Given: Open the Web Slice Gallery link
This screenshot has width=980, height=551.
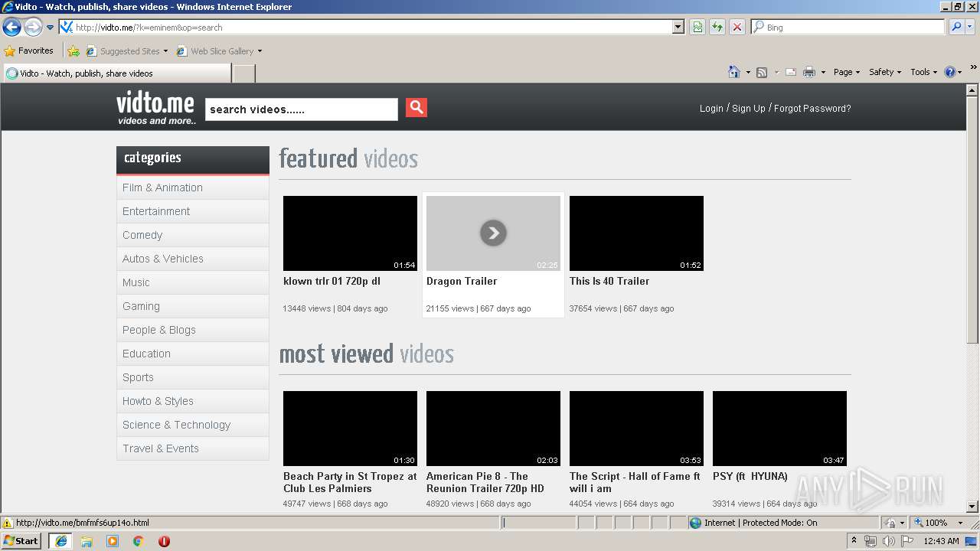Looking at the screenshot, I should [220, 51].
